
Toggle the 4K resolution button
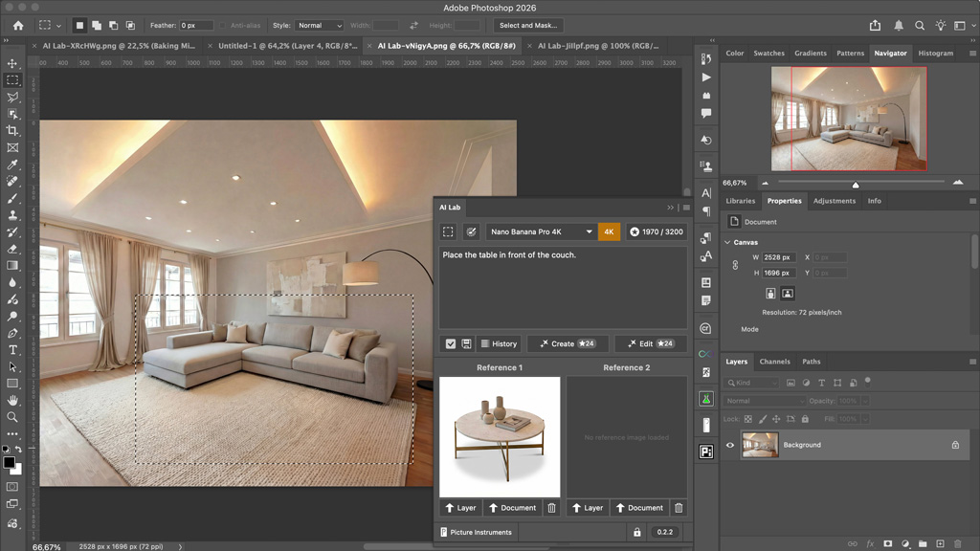[x=609, y=231]
